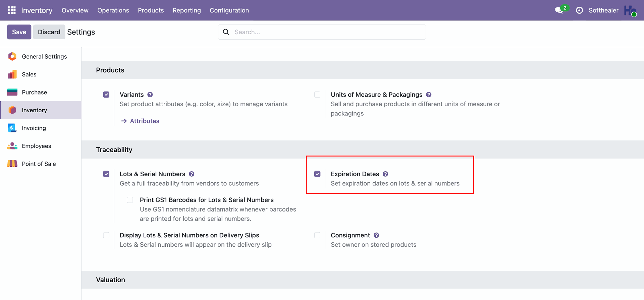Focus the settings Search field
Screen dimensions: 644x300
(322, 32)
